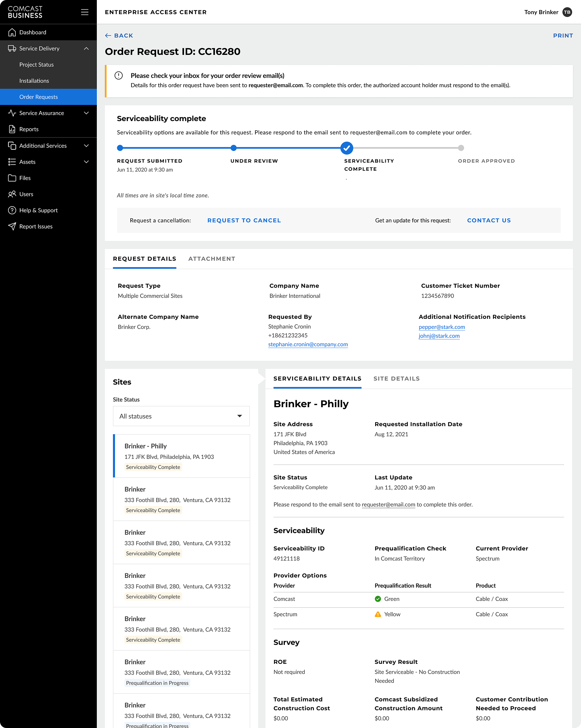Click the yellow warning icon beside Yellow result
Viewport: 581px width, 728px height.
(378, 614)
